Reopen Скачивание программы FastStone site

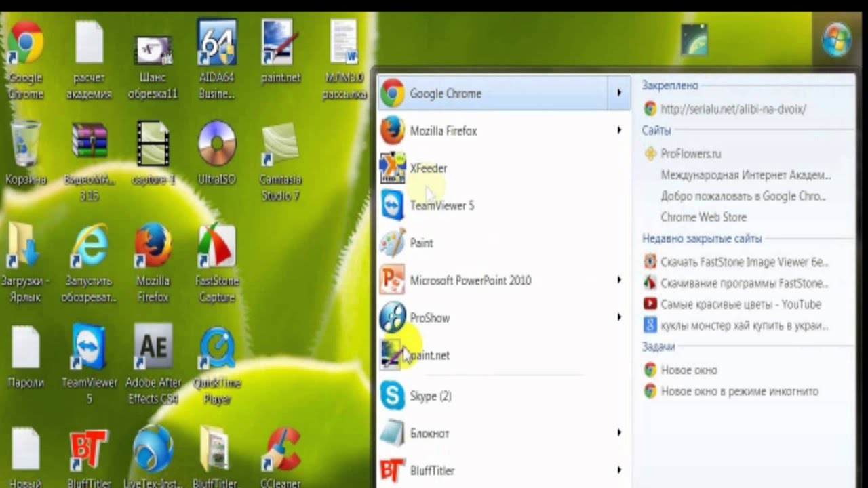[x=736, y=283]
